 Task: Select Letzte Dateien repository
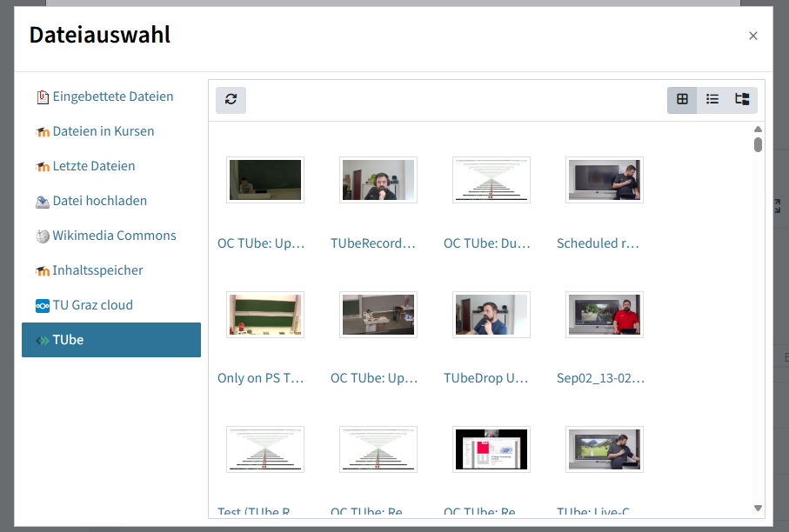111,166
